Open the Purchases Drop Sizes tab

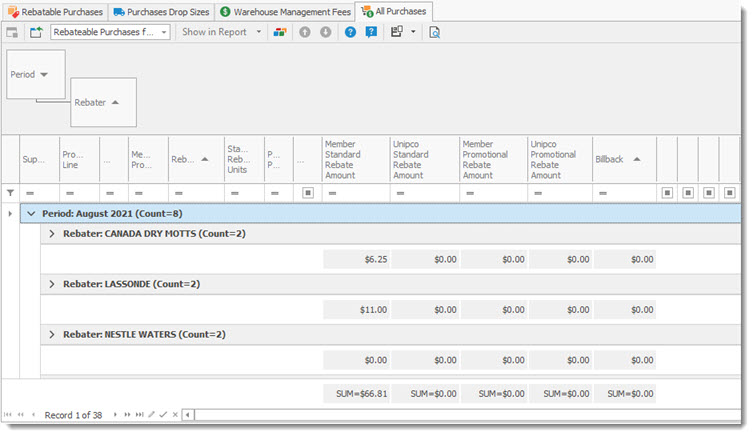point(160,11)
